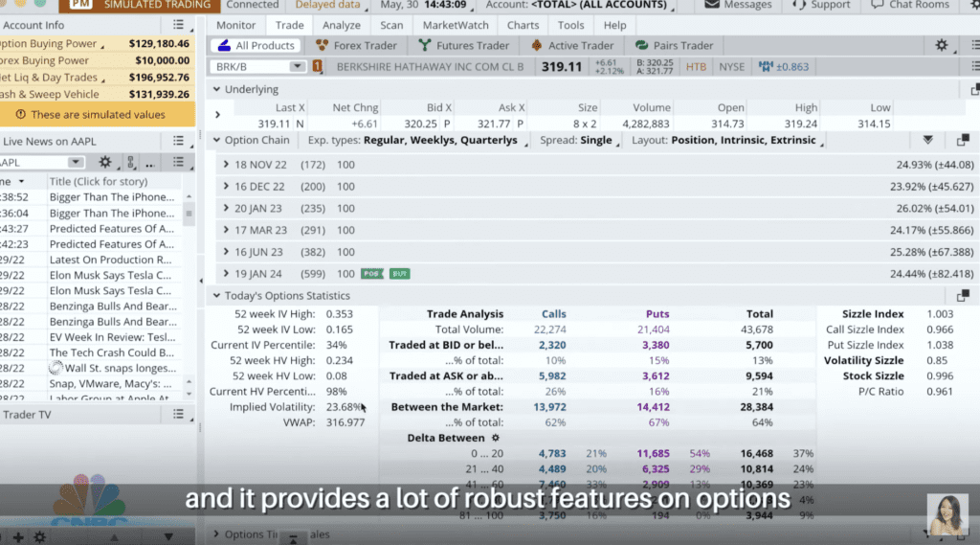Click Option Buying Power row label
Screen dimensions: 980x545
click(49, 43)
